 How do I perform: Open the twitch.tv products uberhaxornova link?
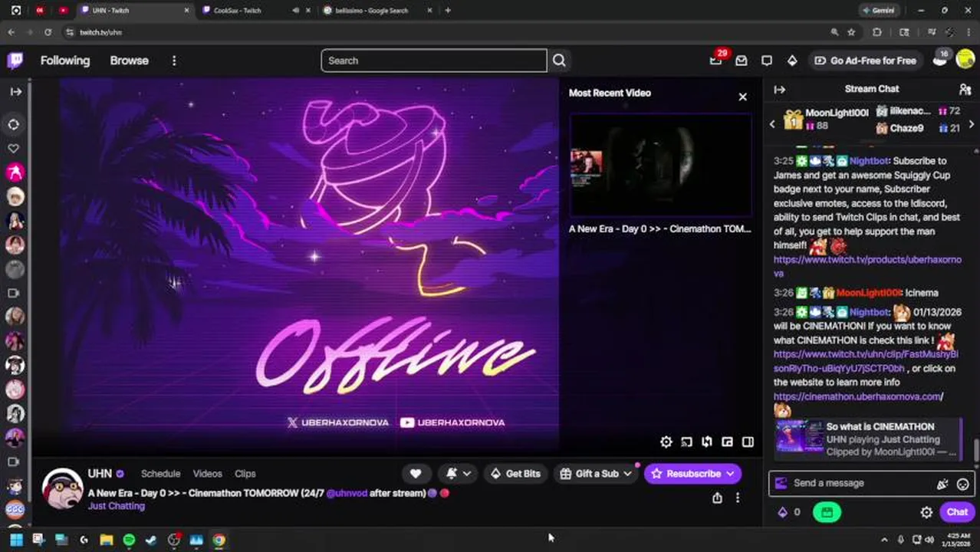[867, 266]
